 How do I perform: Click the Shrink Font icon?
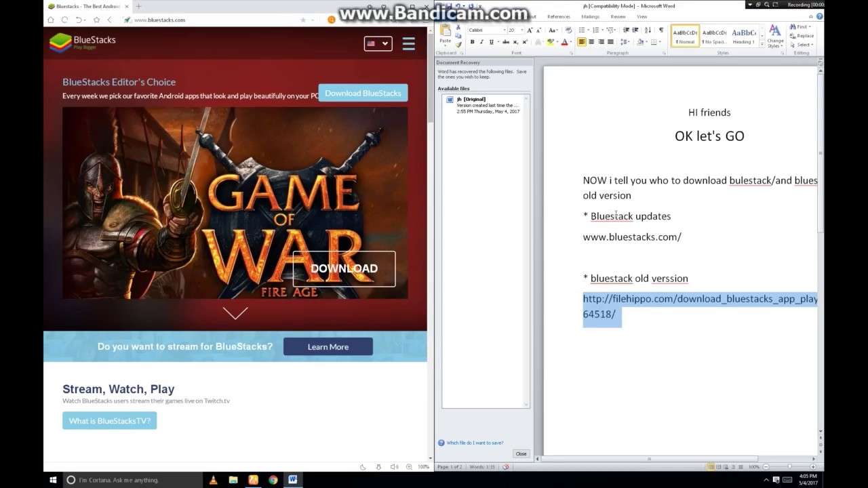point(539,30)
